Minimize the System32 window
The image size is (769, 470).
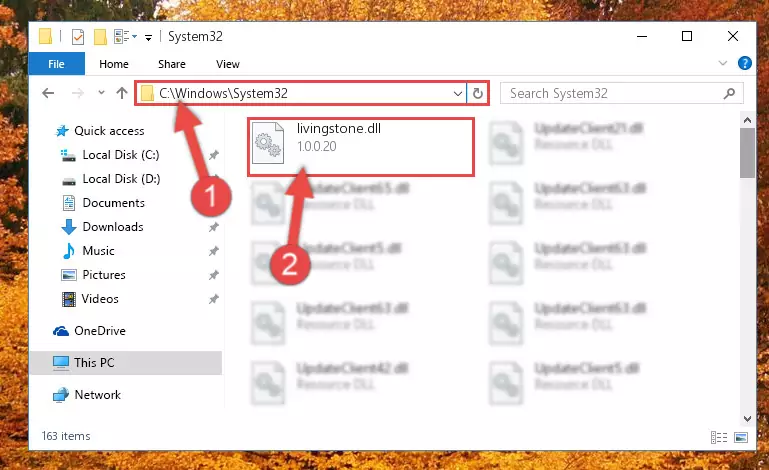pos(641,36)
